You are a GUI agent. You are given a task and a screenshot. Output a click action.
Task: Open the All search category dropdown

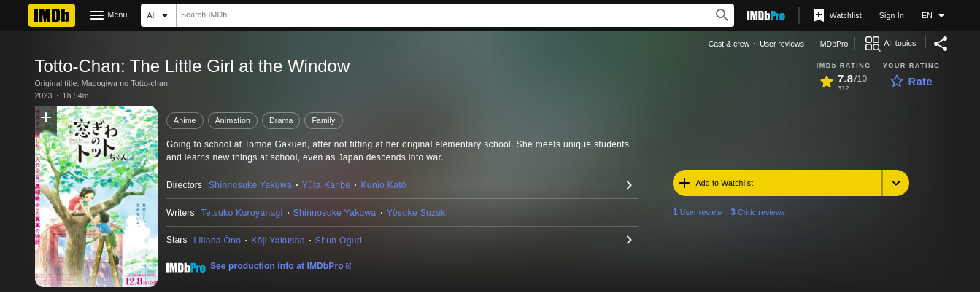(158, 15)
